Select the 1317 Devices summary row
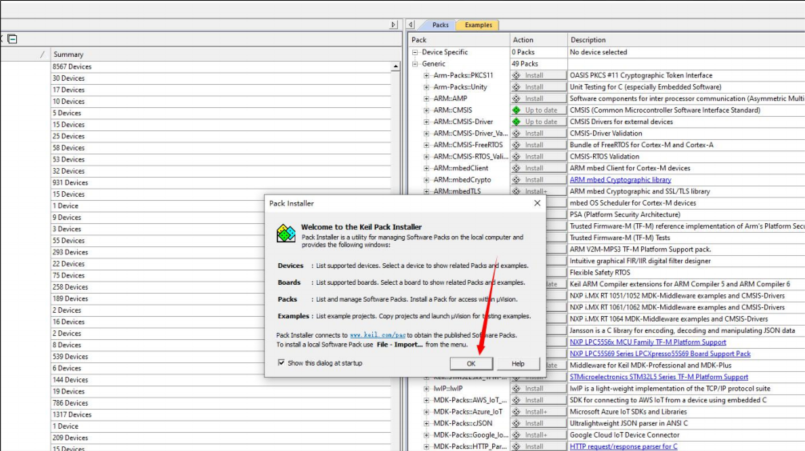 (x=221, y=415)
